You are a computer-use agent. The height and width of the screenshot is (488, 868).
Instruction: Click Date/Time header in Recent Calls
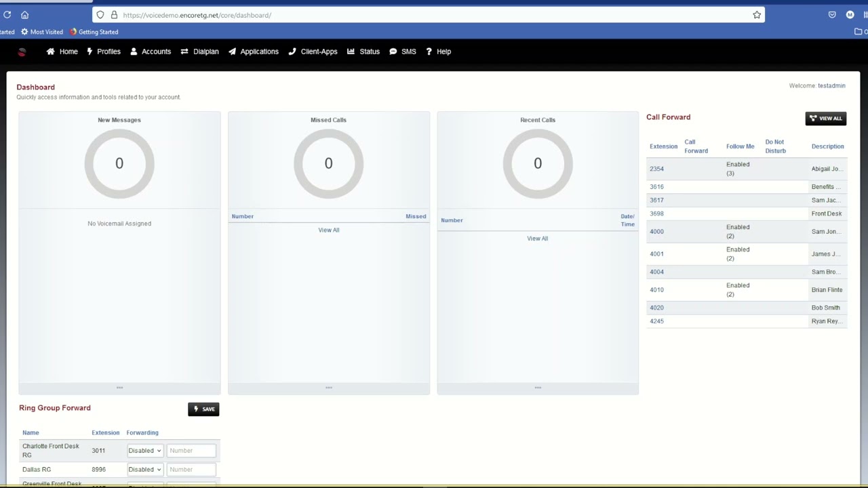pyautogui.click(x=627, y=220)
